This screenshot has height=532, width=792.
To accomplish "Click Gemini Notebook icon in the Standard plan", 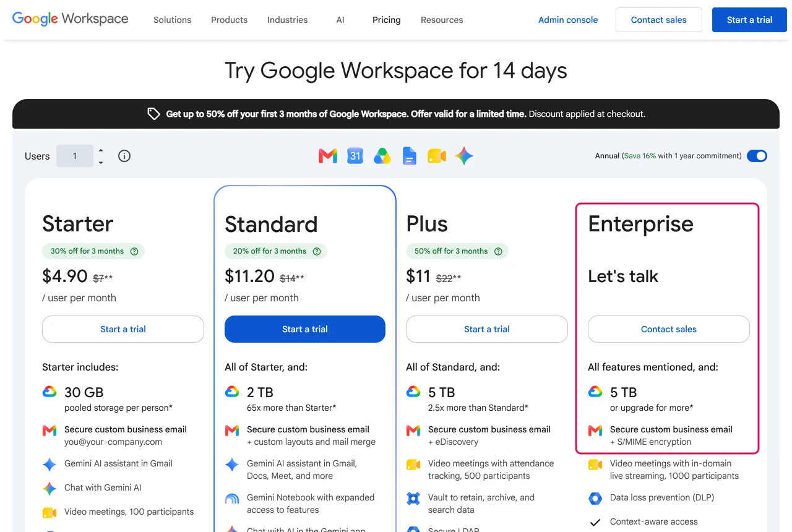I will [232, 498].
